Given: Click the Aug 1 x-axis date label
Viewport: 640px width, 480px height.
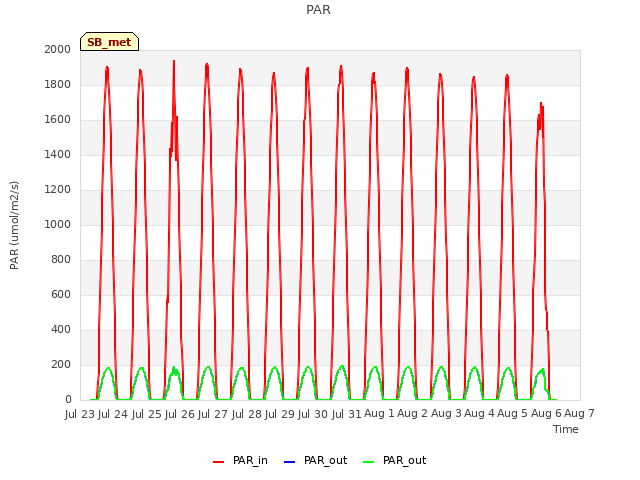Looking at the screenshot, I should (x=379, y=414).
